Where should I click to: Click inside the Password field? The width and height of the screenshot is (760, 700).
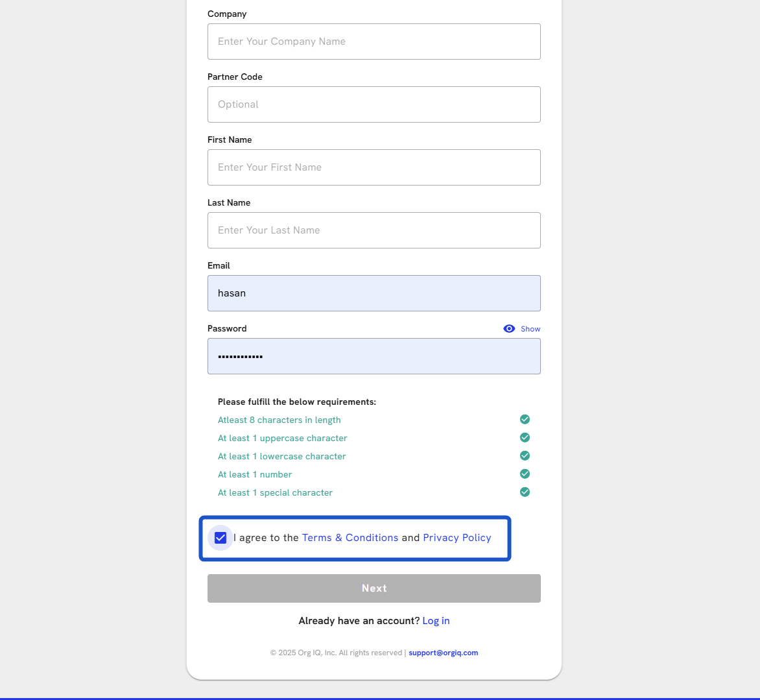coord(374,356)
